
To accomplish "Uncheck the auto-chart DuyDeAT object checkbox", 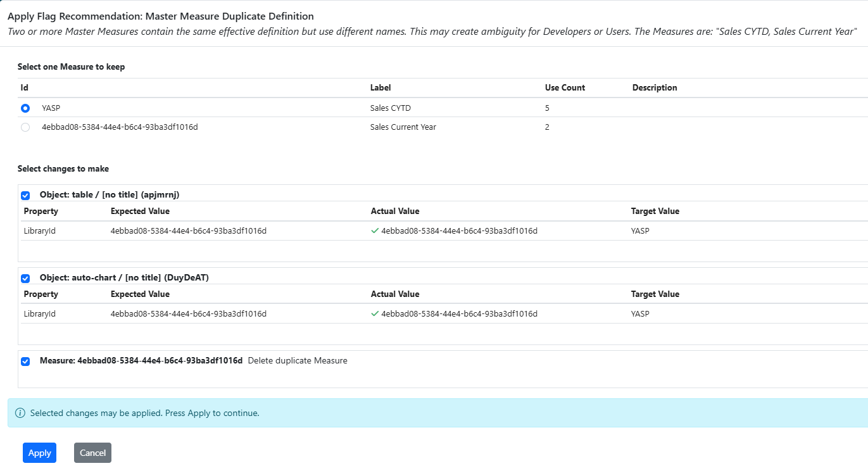I will tap(25, 279).
